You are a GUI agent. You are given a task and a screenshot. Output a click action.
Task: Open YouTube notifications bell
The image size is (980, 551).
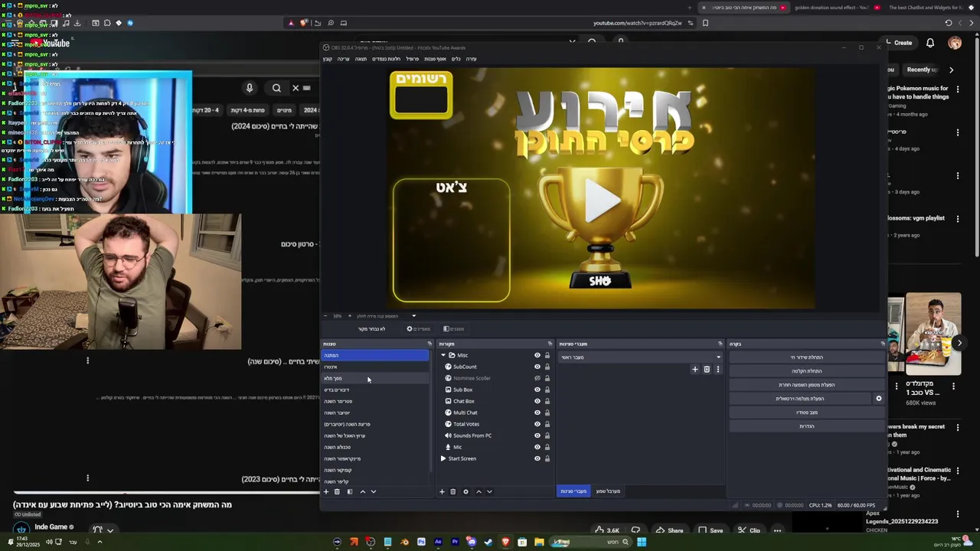click(930, 43)
